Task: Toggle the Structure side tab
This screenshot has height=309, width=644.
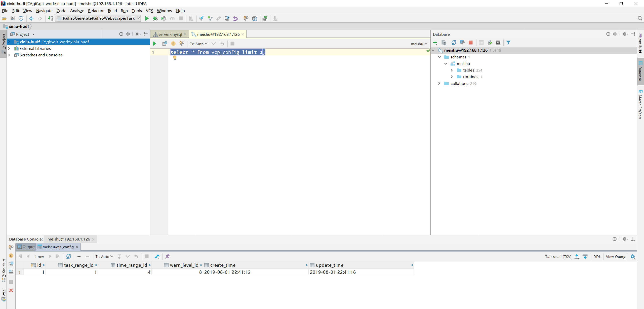Action: (4, 269)
